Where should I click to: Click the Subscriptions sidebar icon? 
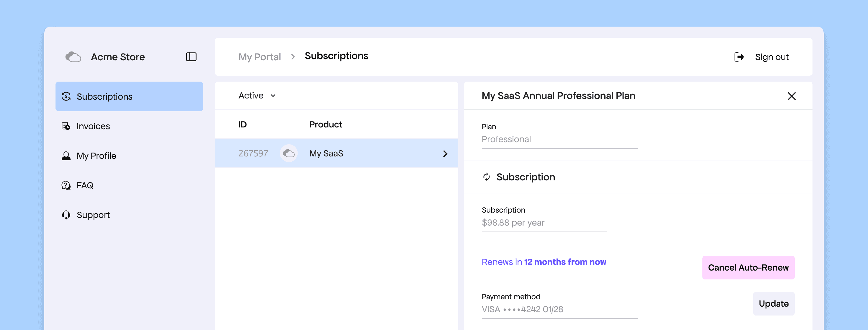point(66,96)
